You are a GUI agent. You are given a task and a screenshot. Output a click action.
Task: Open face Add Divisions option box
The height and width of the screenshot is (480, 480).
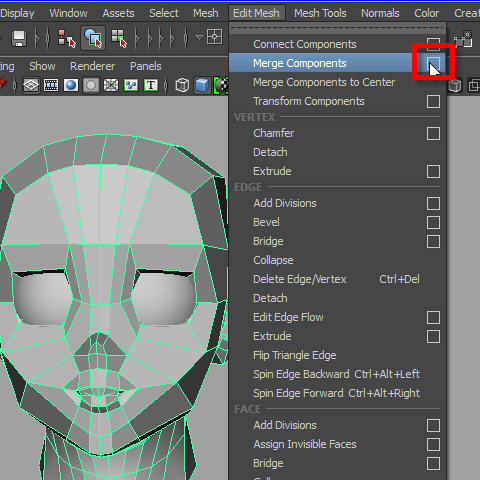pyautogui.click(x=433, y=425)
